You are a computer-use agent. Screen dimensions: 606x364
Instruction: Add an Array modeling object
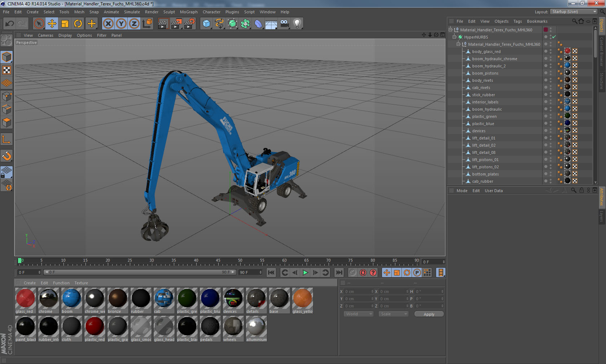[x=245, y=24]
